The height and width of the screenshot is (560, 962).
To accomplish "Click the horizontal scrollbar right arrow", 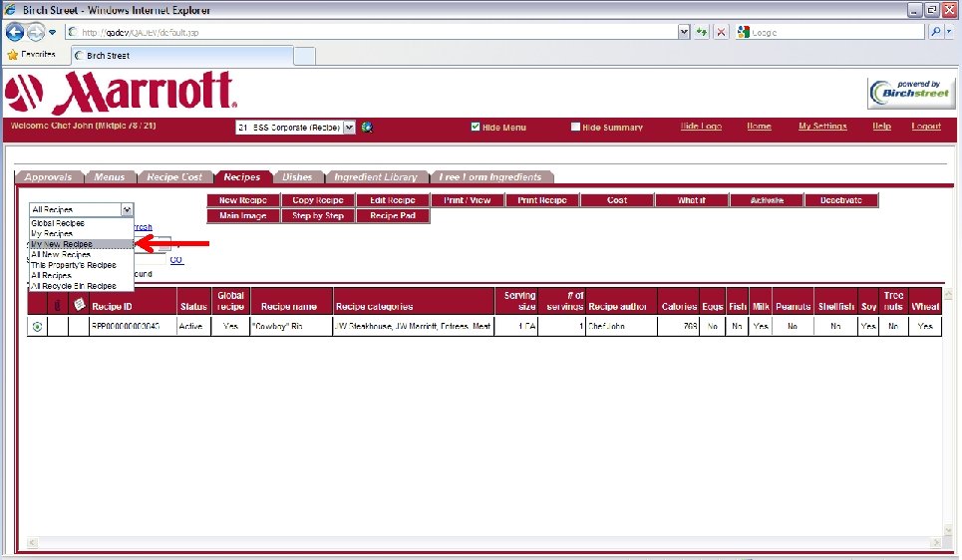I will click(x=936, y=542).
